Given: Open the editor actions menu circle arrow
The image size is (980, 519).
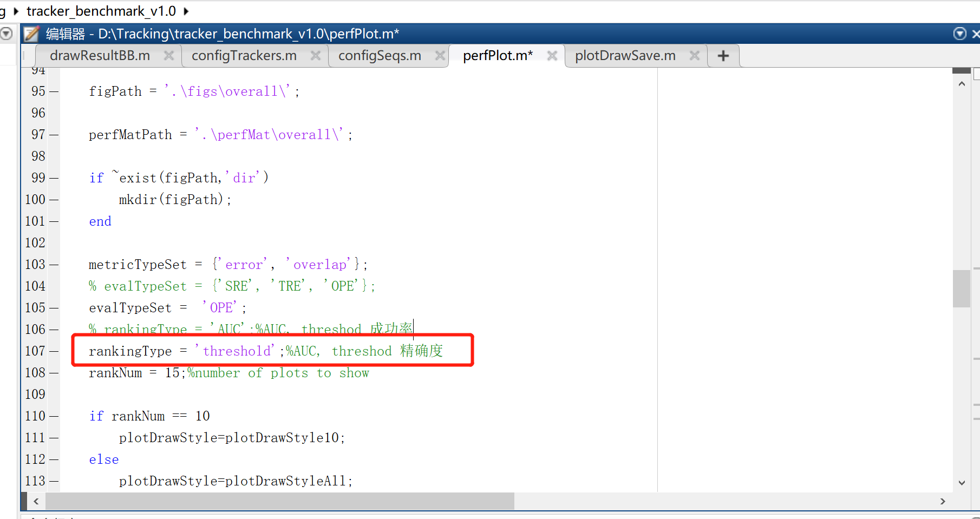Looking at the screenshot, I should click(959, 34).
